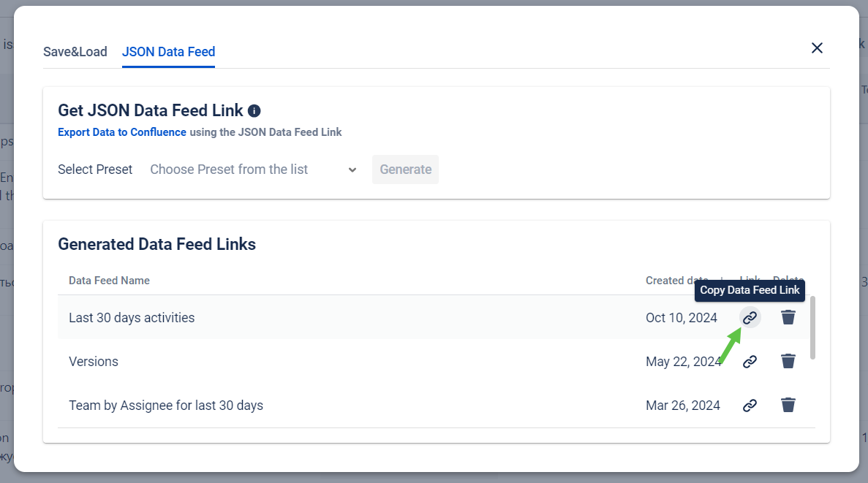This screenshot has width=868, height=483.
Task: Click the Data Feed Name column header
Action: [x=109, y=281]
